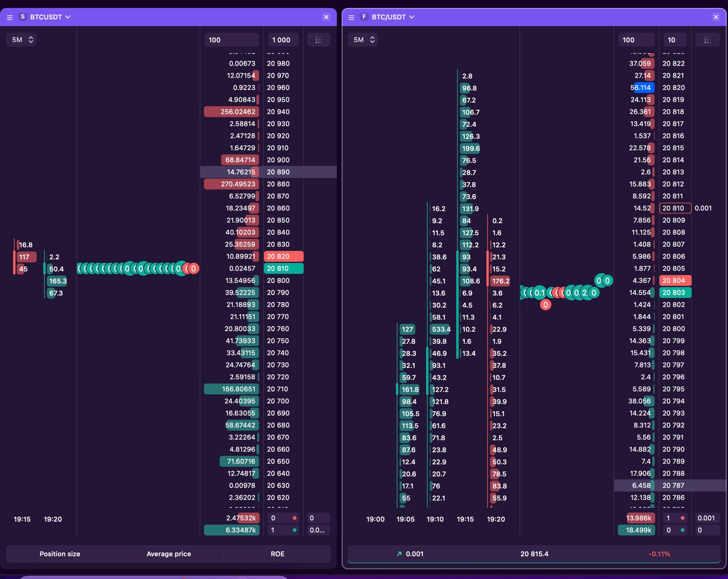This screenshot has height=579, width=728.
Task: Change the 5M timeframe in BTCUSDT window
Action: coord(23,40)
